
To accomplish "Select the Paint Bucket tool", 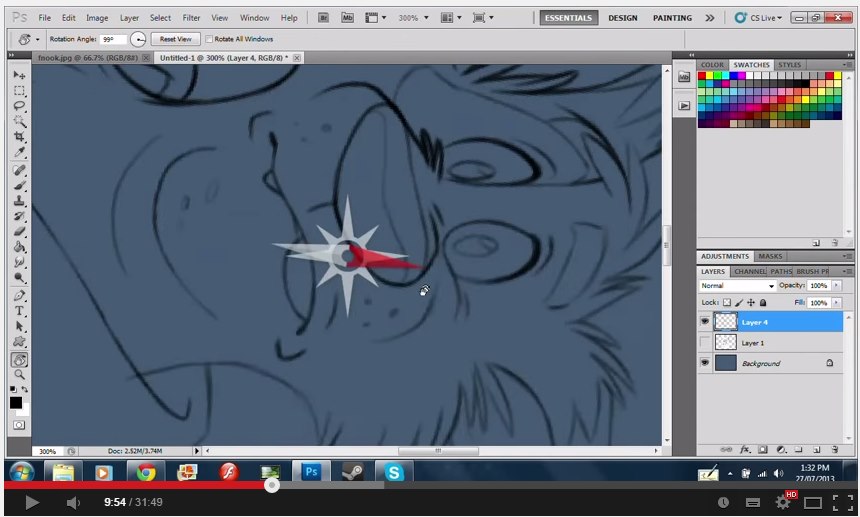I will [19, 247].
